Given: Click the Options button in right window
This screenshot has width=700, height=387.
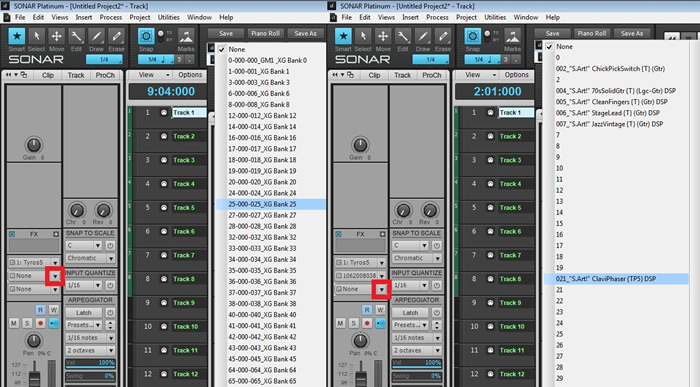Looking at the screenshot, I should click(x=517, y=75).
